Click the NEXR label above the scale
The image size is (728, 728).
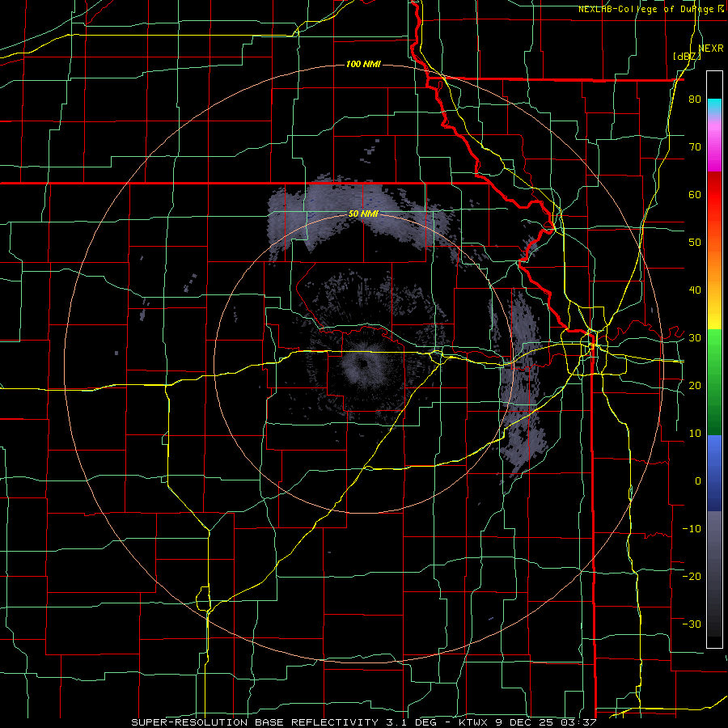[711, 49]
